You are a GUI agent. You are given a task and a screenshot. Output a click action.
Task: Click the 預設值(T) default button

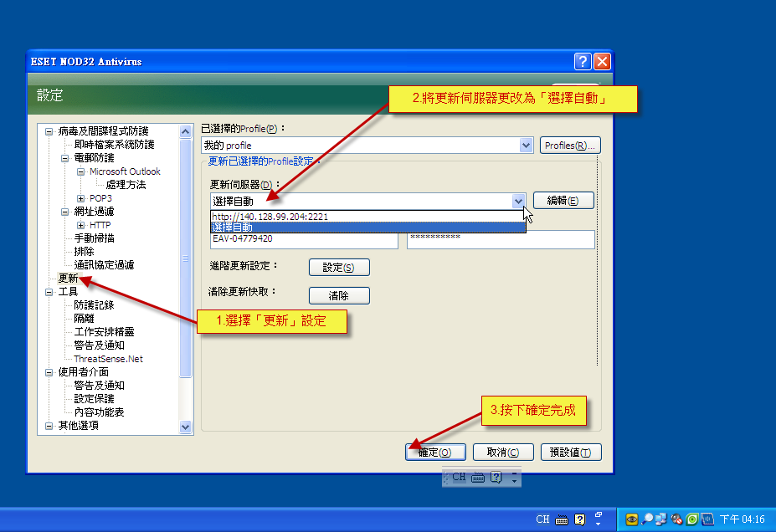(571, 453)
